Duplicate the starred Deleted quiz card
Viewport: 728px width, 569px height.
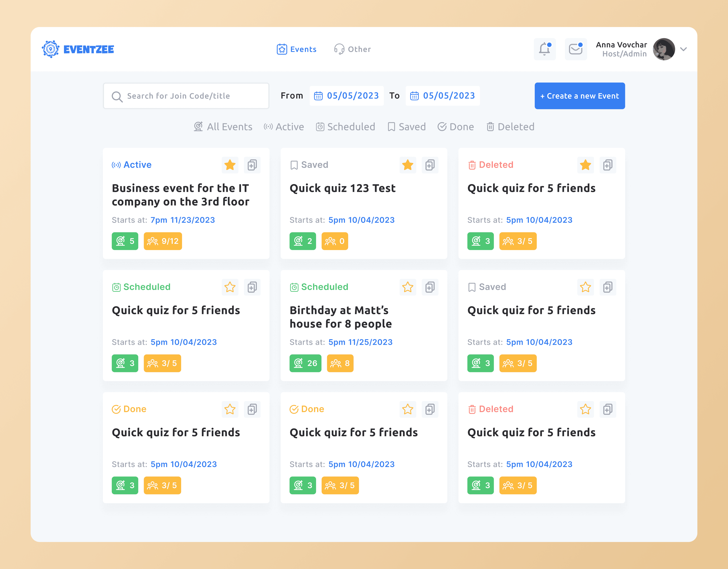(608, 165)
